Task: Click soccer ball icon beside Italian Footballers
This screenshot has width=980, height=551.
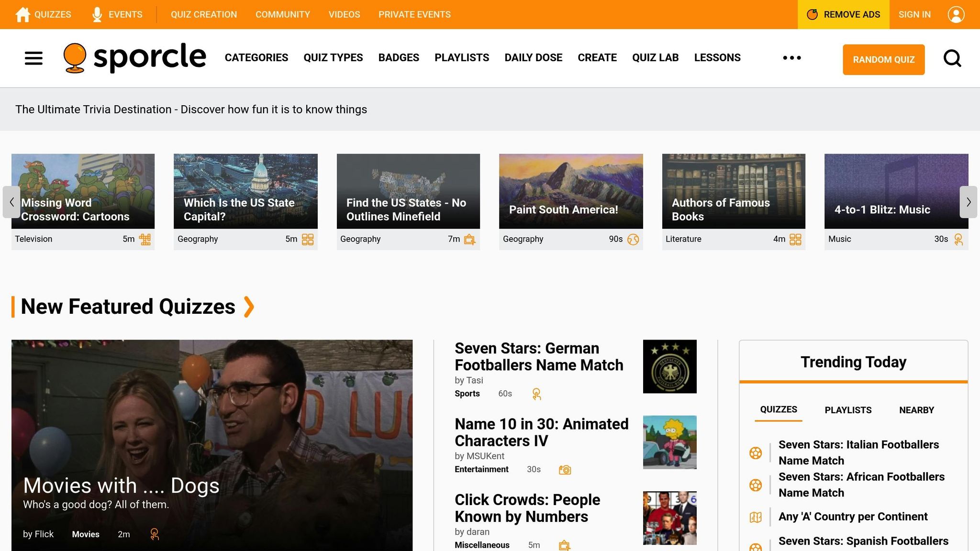Action: pyautogui.click(x=756, y=452)
